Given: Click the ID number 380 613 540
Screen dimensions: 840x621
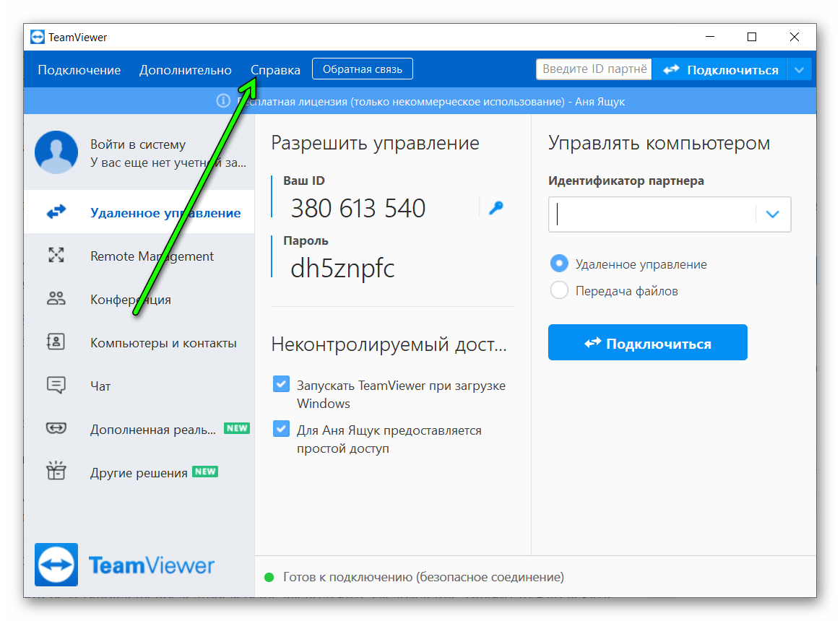Looking at the screenshot, I should pos(358,208).
